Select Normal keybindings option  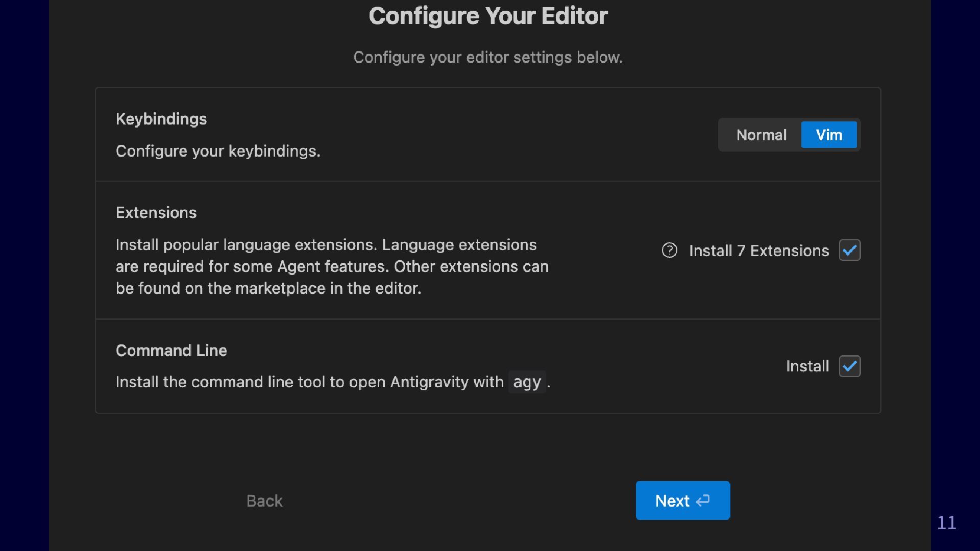pos(761,135)
